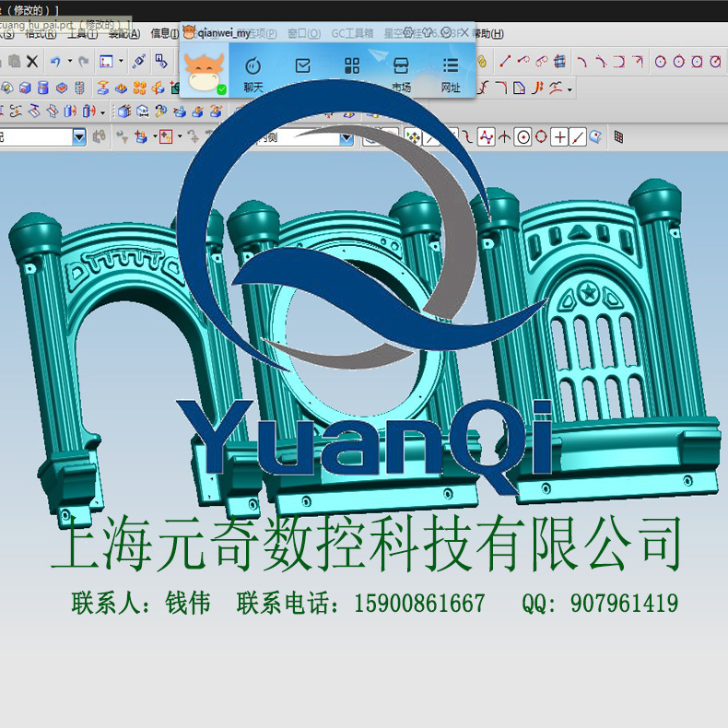The height and width of the screenshot is (728, 728).
Task: Click the page-shaped curve icon
Action: (x=519, y=88)
